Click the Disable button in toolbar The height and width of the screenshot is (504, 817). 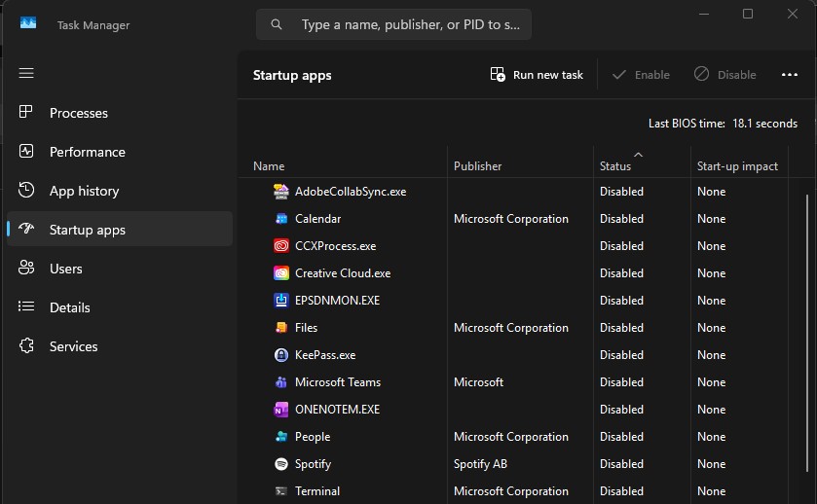tap(724, 75)
